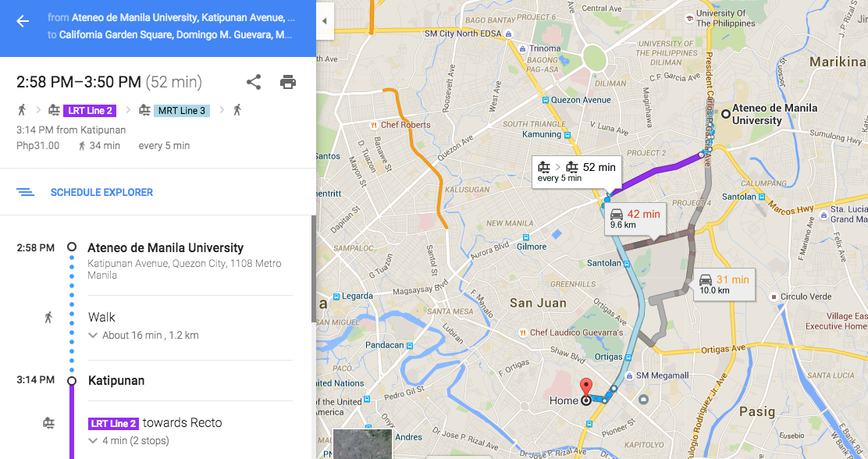Select the Quezon Avenue station icon

(546, 100)
